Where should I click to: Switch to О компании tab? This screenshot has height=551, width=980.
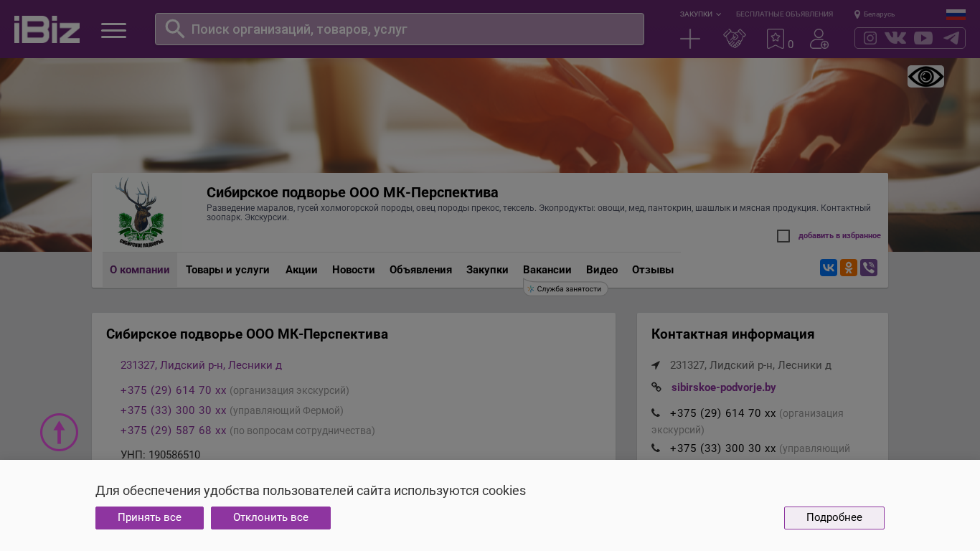pos(140,270)
